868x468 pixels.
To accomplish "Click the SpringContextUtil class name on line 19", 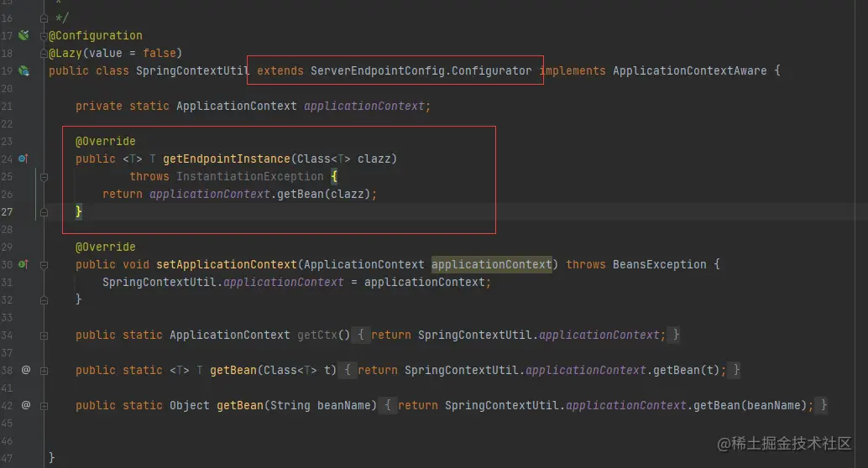I will click(192, 70).
